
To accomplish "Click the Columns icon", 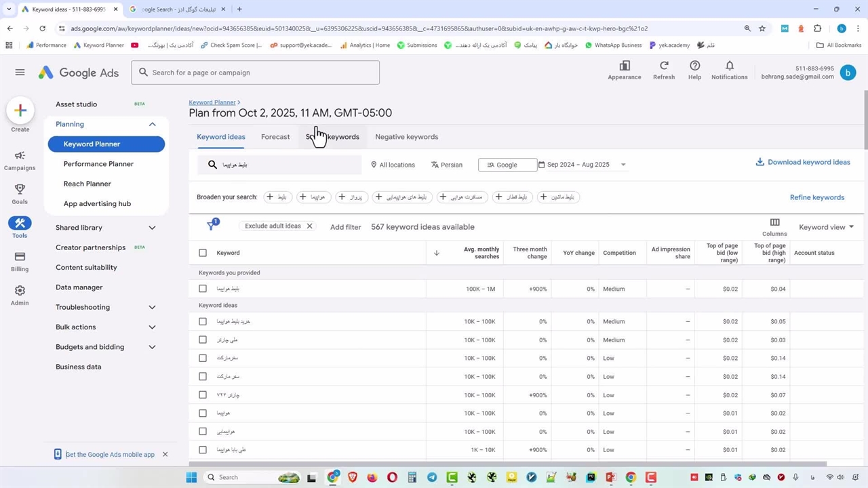I will click(x=774, y=226).
